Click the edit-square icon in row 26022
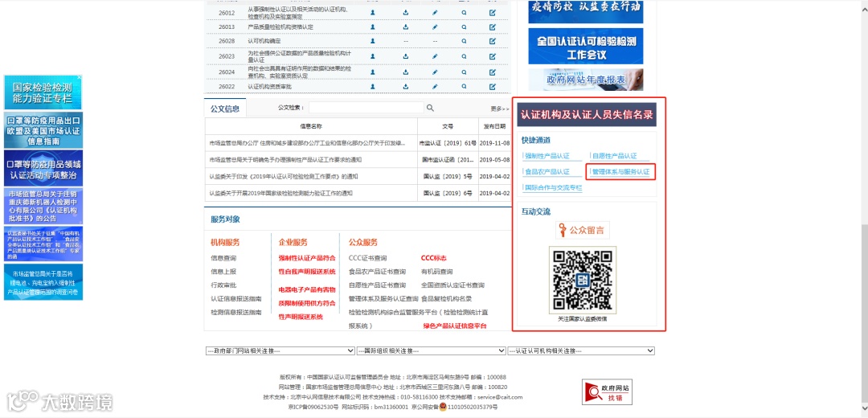868x418 pixels. pyautogui.click(x=493, y=86)
